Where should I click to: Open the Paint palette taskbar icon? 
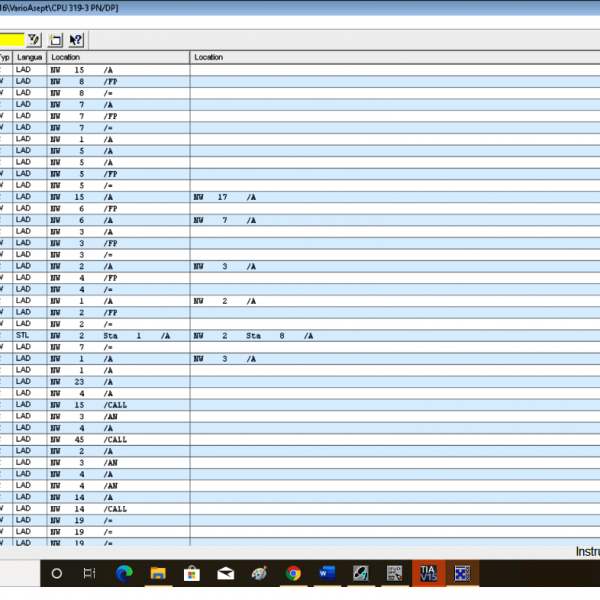pos(259,573)
